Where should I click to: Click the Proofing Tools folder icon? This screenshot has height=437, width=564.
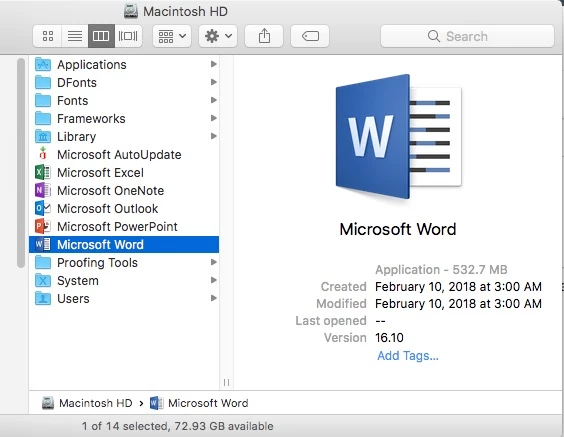click(43, 263)
